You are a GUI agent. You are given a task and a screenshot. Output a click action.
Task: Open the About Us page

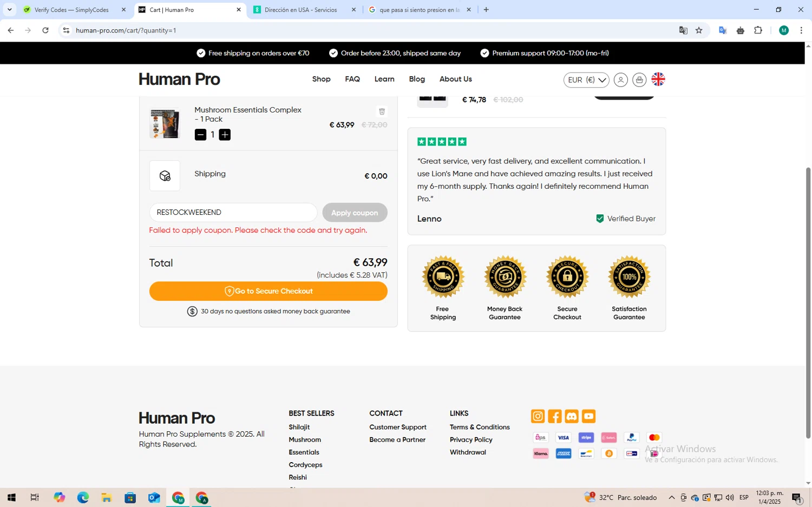coord(456,79)
